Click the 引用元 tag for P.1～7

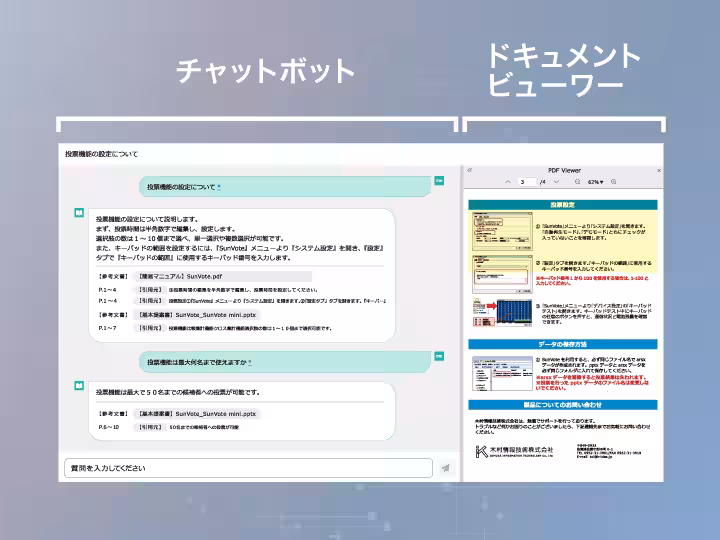pos(152,327)
